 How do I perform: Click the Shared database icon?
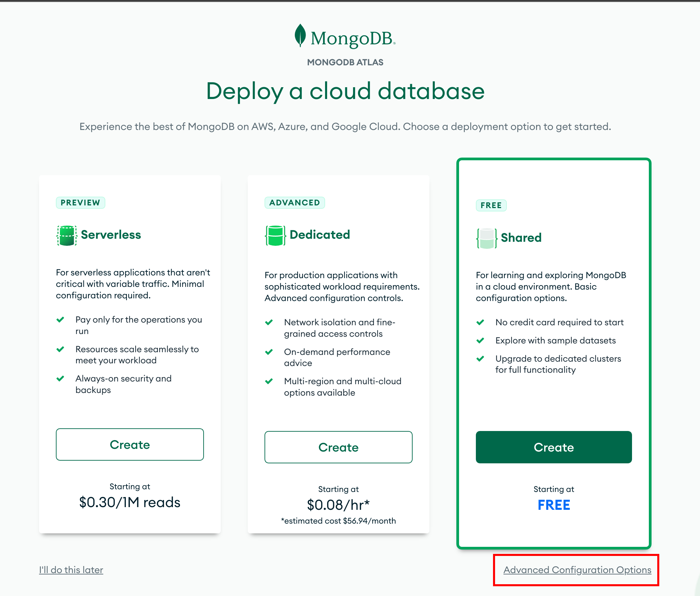coord(486,238)
